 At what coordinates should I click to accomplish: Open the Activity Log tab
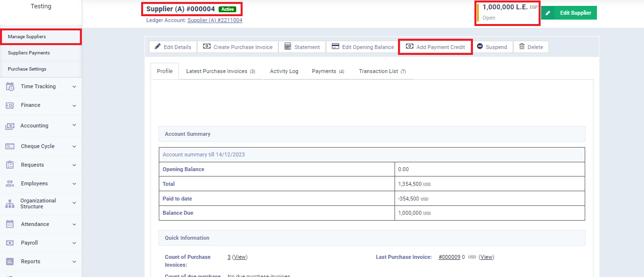tap(284, 72)
